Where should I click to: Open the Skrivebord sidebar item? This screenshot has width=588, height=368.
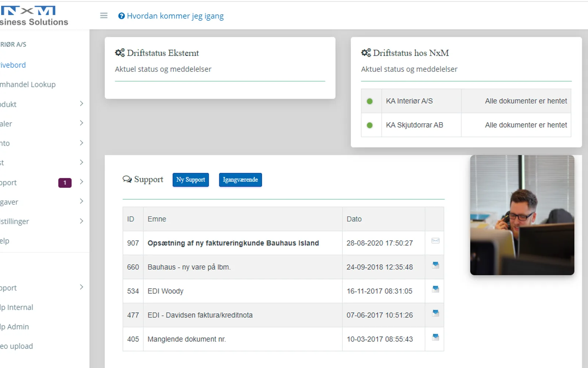point(13,65)
